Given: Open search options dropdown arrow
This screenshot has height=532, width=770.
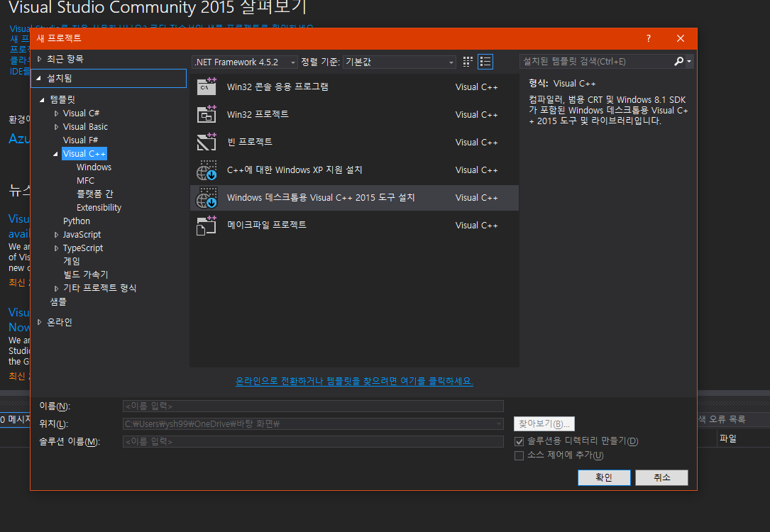Looking at the screenshot, I should [x=689, y=61].
